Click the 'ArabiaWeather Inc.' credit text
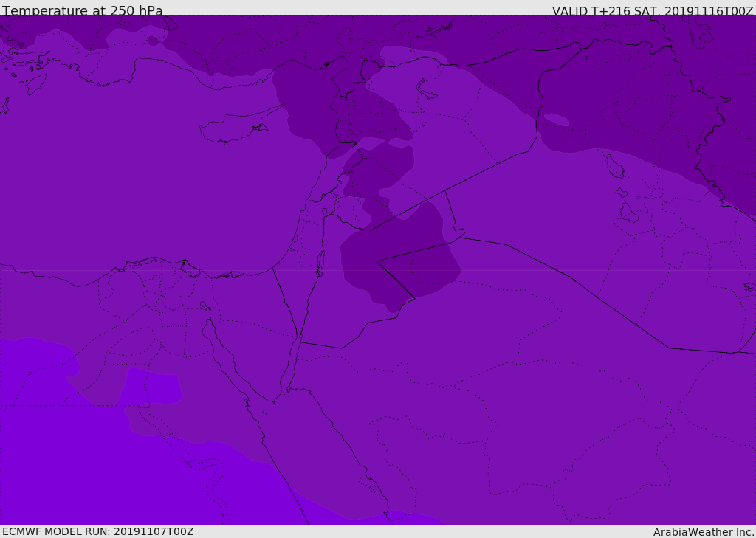 pyautogui.click(x=704, y=532)
